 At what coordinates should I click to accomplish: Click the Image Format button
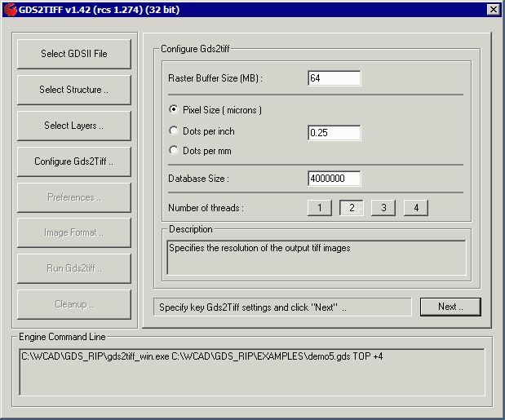click(x=74, y=232)
